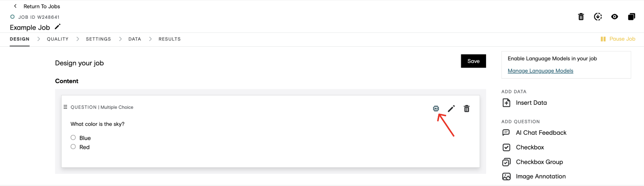Open the Results step tab

pos(170,39)
